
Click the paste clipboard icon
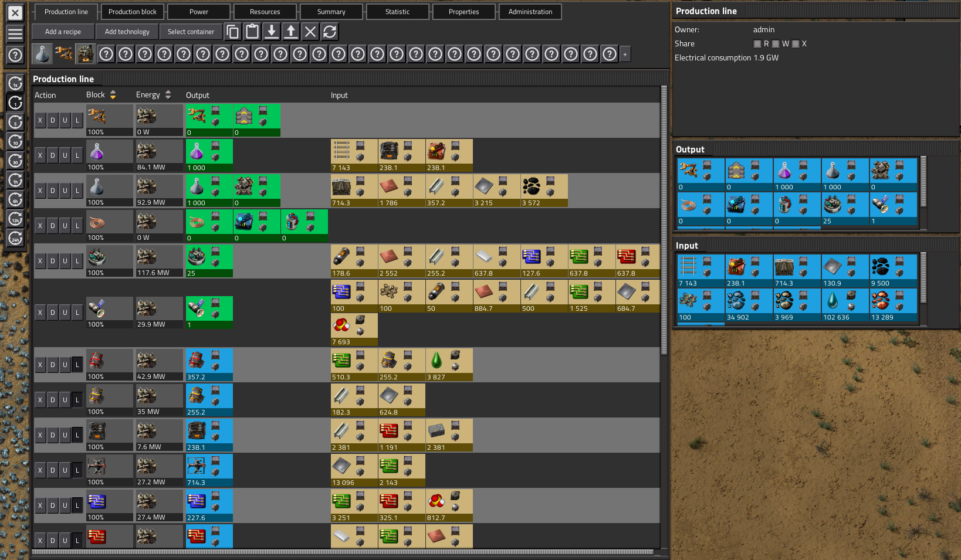(252, 32)
